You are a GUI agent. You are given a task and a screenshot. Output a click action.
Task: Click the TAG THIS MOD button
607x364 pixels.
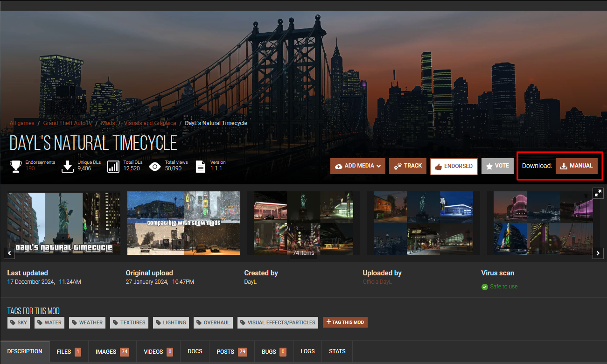tap(345, 322)
